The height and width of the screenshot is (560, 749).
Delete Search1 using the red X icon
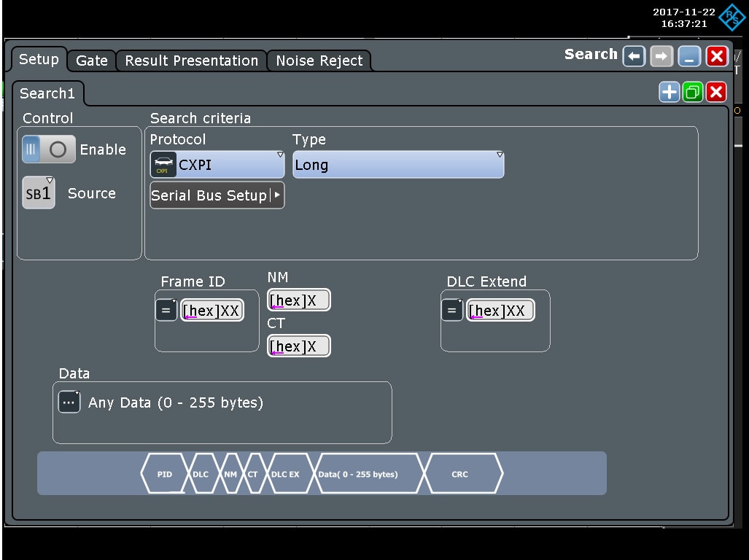click(x=716, y=92)
